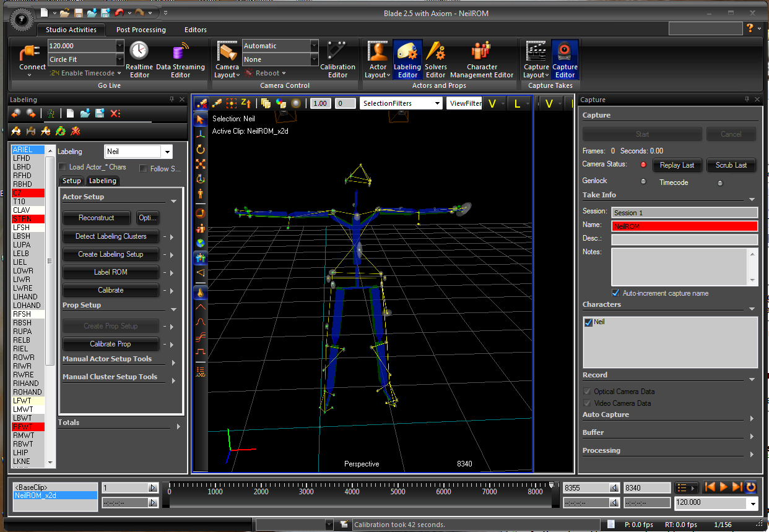
Task: Open the Data Streaming Editor
Action: [x=180, y=59]
